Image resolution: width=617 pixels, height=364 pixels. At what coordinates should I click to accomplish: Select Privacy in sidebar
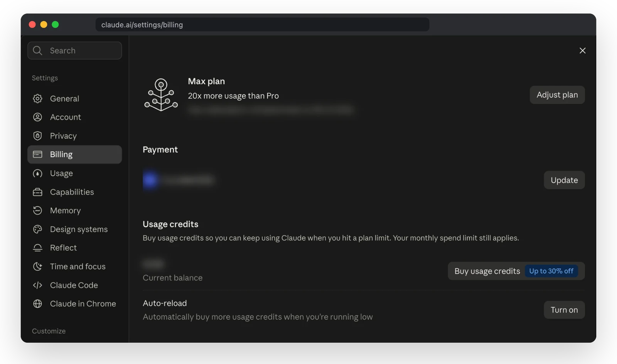[x=75, y=136]
